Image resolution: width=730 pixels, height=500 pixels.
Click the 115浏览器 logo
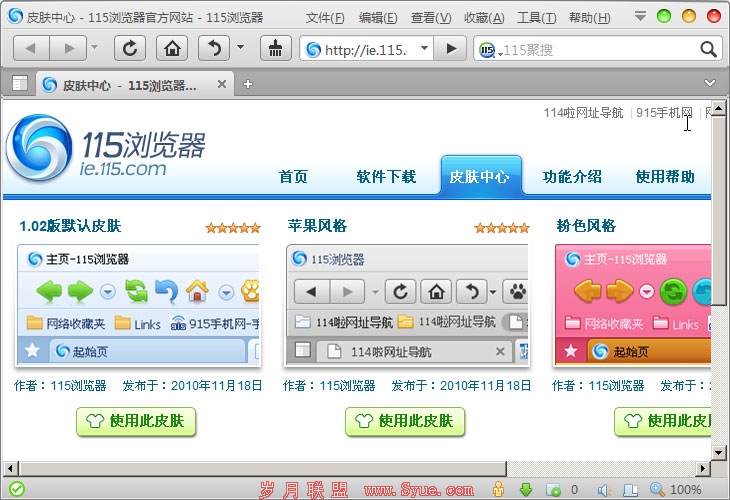[106, 148]
